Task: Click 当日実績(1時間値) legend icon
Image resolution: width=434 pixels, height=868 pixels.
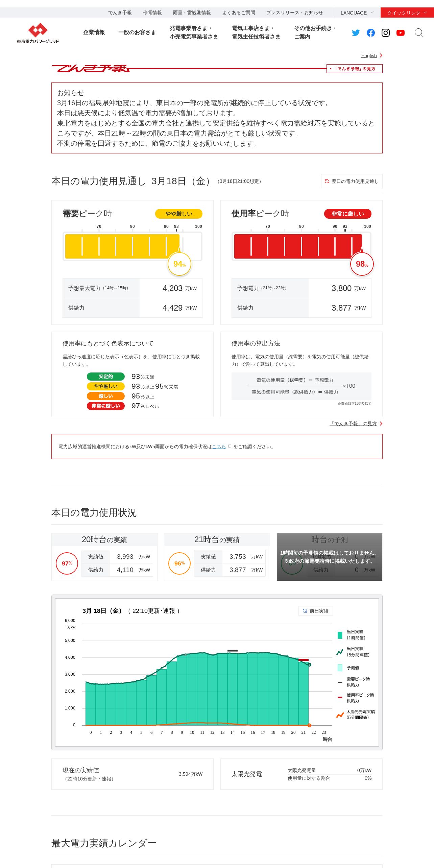Action: (x=340, y=635)
